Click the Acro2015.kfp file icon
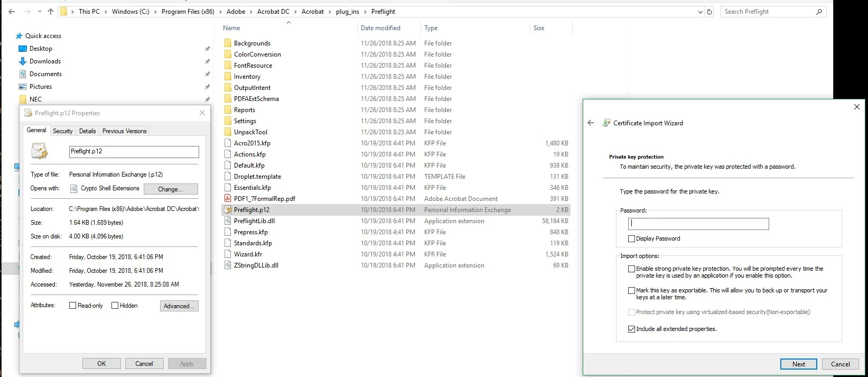 [228, 143]
